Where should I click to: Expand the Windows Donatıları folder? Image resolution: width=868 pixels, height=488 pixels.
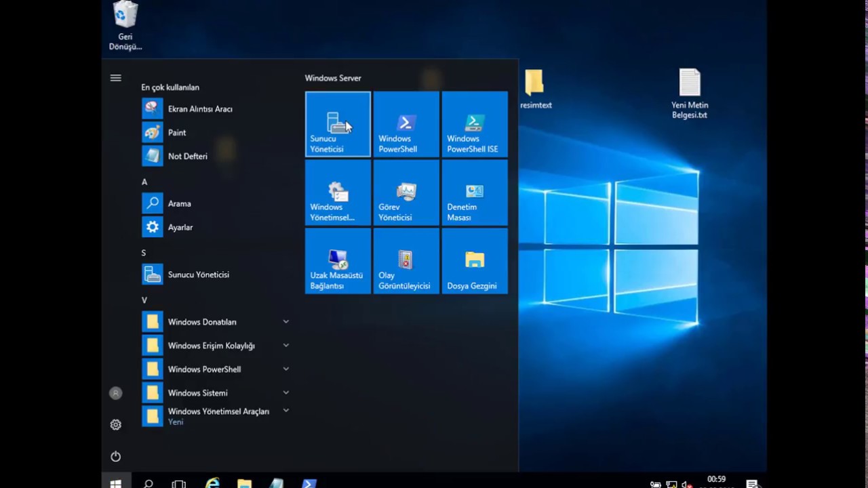point(216,322)
